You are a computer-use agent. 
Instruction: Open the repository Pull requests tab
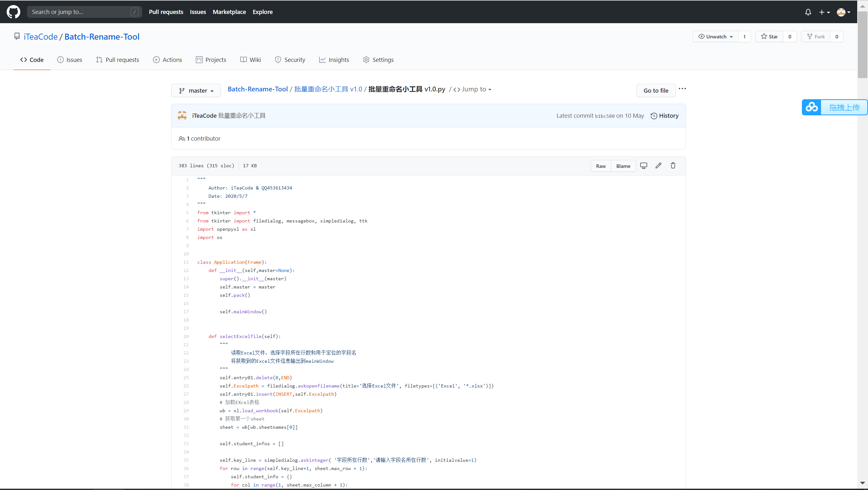118,60
